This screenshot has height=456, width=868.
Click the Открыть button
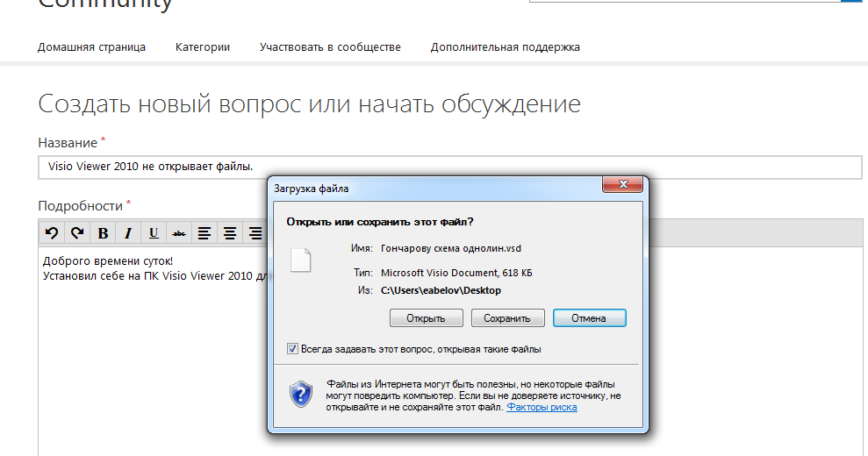(x=427, y=318)
